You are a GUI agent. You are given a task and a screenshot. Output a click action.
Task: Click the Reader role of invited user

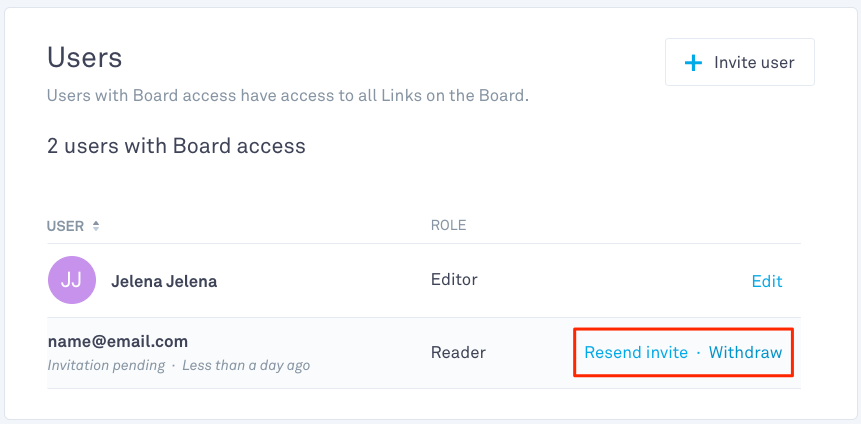click(458, 352)
